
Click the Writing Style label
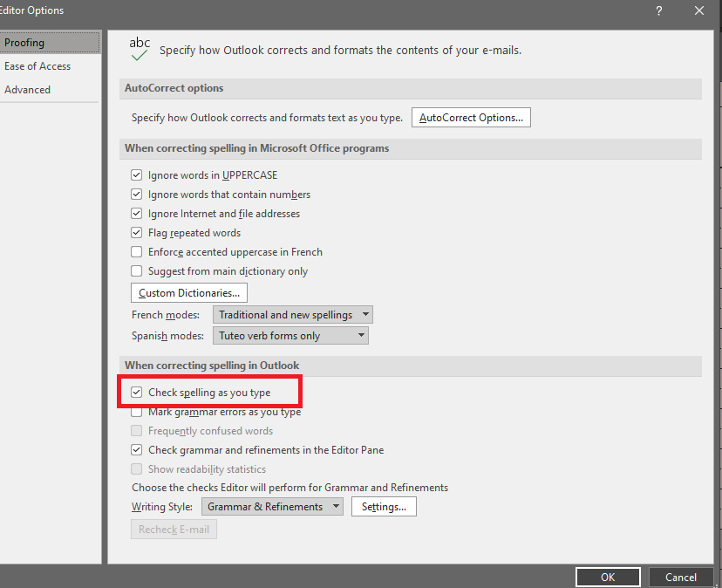pos(161,507)
